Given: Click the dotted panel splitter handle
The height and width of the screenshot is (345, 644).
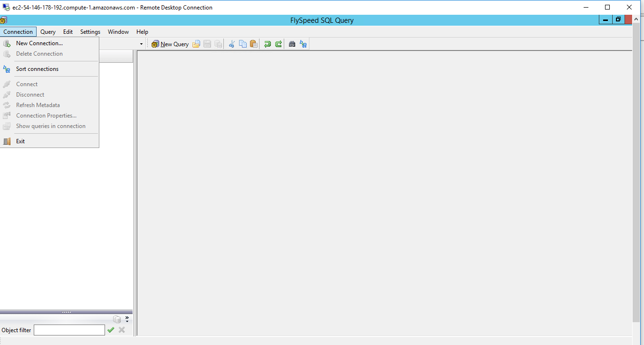Looking at the screenshot, I should tap(67, 312).
